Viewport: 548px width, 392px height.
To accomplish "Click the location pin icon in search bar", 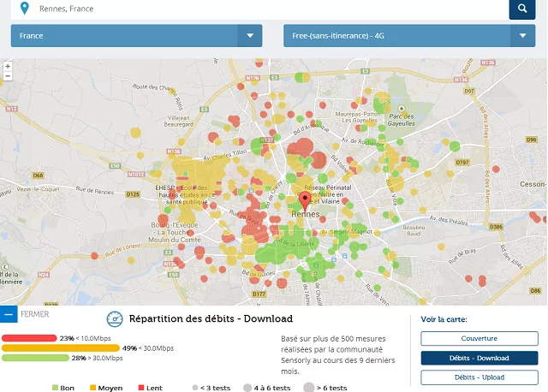I will 23,9.
